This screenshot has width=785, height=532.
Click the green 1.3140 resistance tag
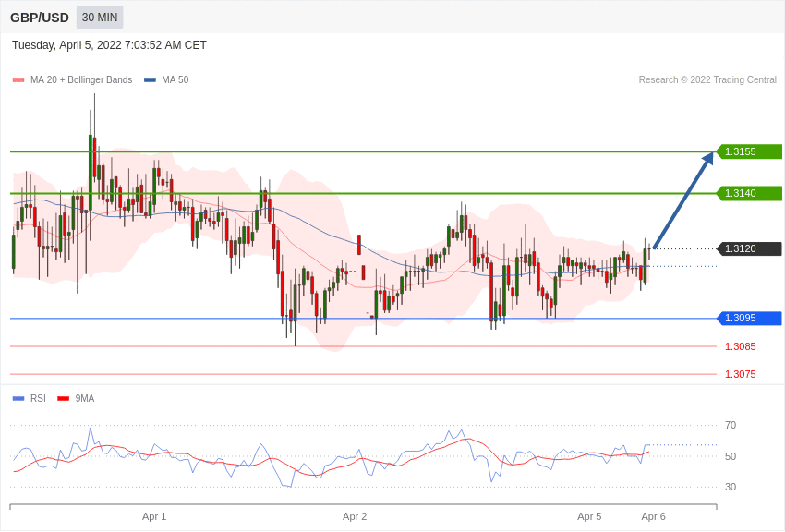pyautogui.click(x=750, y=193)
